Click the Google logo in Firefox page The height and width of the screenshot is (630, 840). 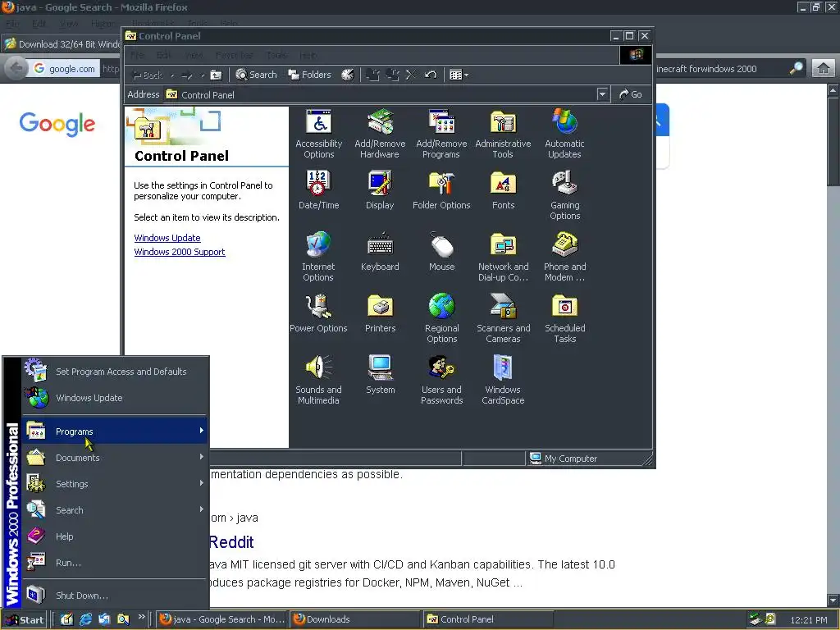tap(57, 125)
